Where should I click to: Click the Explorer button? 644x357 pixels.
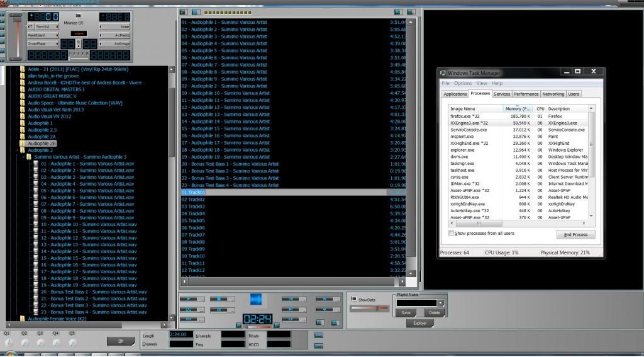pos(419,323)
